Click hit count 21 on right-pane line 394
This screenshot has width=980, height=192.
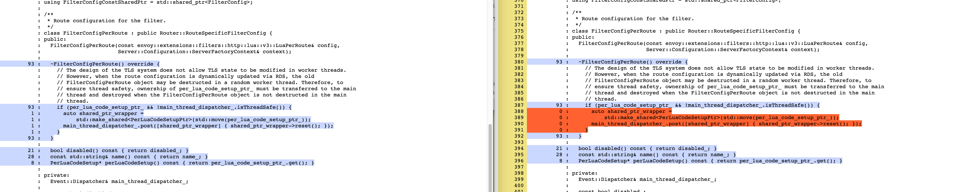(559, 149)
